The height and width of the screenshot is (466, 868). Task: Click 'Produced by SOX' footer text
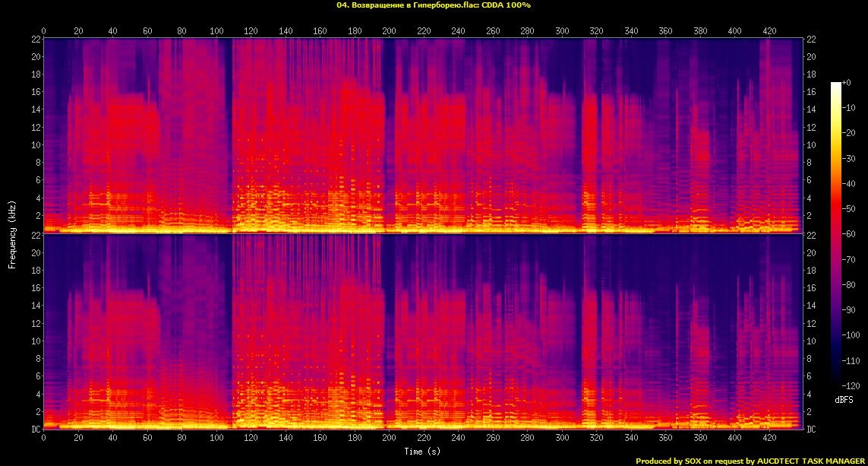(750, 461)
